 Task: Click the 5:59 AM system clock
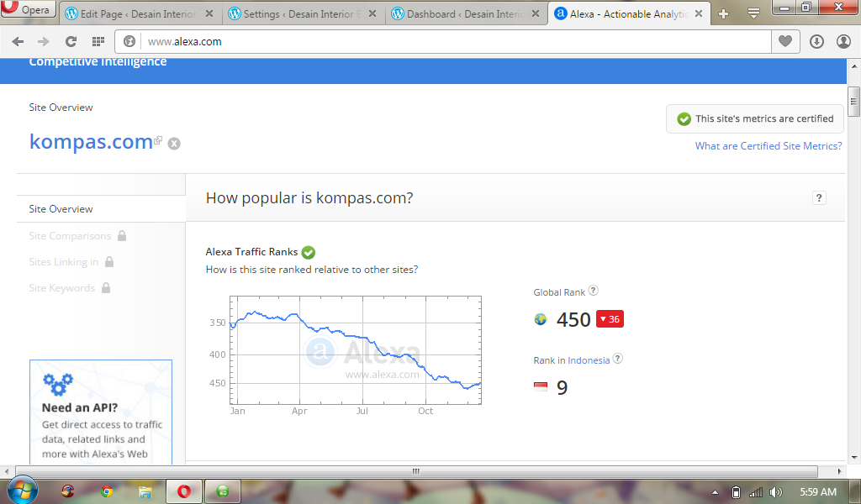point(818,492)
